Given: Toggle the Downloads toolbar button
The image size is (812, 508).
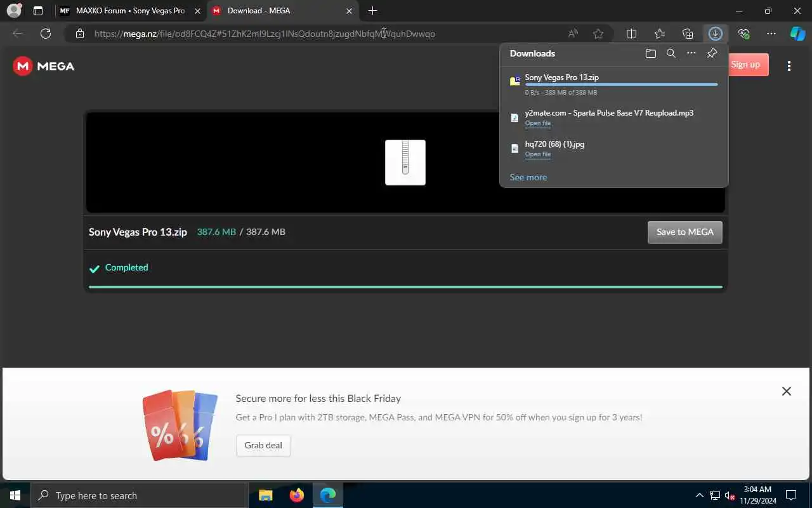Looking at the screenshot, I should click(x=716, y=34).
